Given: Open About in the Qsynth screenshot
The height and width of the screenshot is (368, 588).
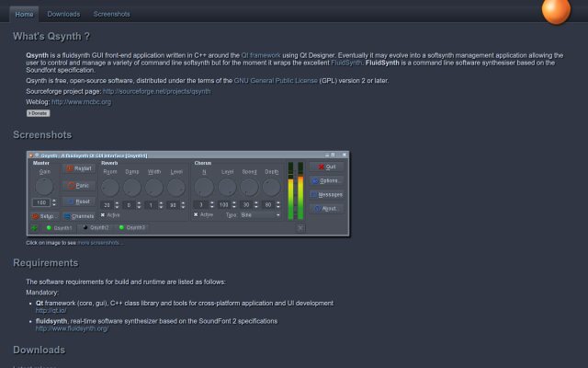Looking at the screenshot, I should pyautogui.click(x=327, y=209).
